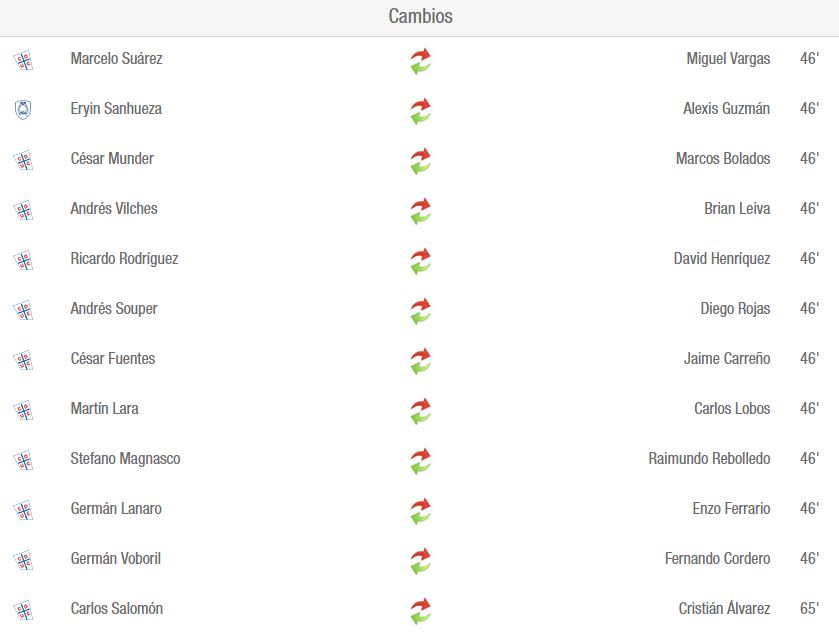Click the substitution arrows icon in Marcelo Suárez row
Screen dimensions: 839x634
point(421,61)
